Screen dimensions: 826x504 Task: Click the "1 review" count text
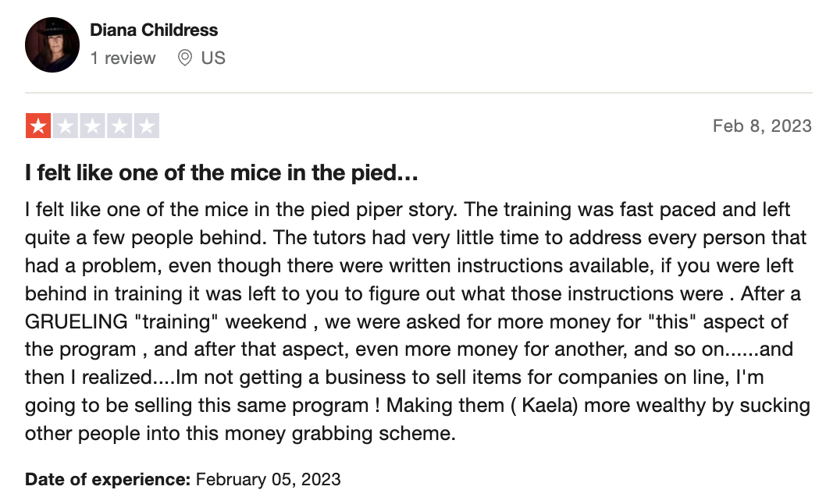tap(123, 58)
